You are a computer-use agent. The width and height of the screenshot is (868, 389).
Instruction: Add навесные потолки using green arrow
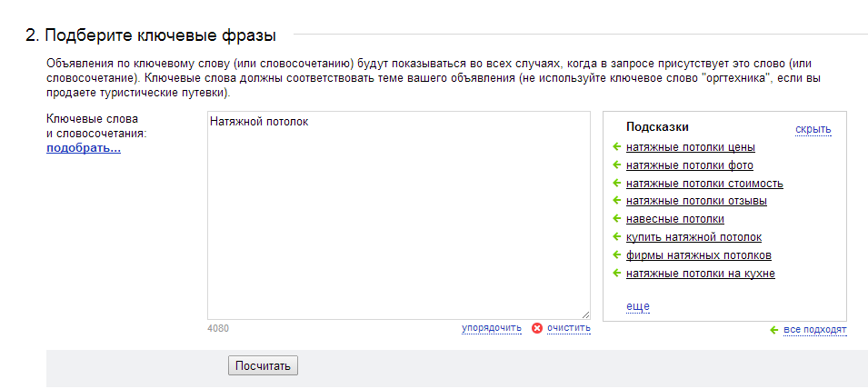coord(617,219)
